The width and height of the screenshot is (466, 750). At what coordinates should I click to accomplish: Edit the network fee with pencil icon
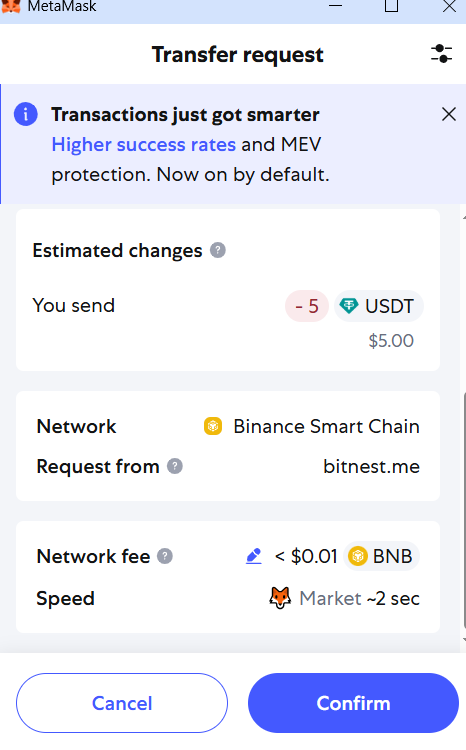(254, 556)
